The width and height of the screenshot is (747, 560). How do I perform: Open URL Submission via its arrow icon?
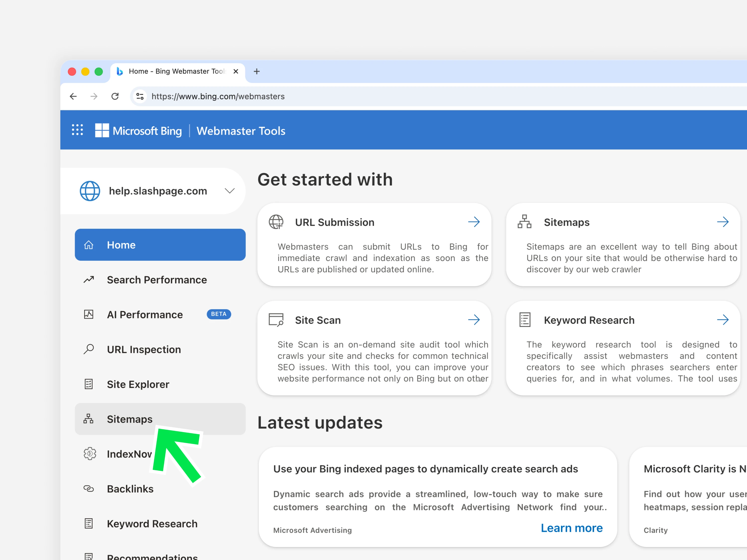pos(474,222)
